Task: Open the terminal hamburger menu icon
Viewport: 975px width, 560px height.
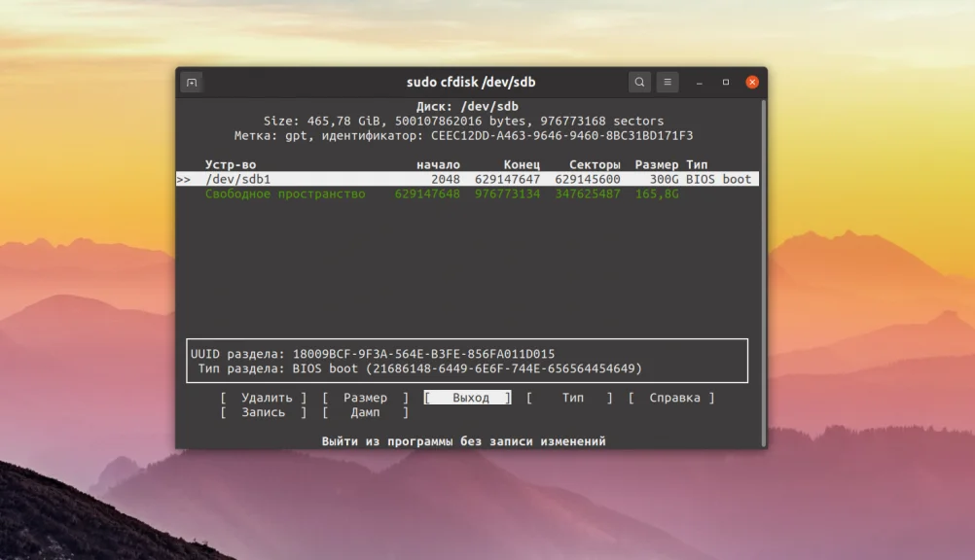Action: (667, 82)
